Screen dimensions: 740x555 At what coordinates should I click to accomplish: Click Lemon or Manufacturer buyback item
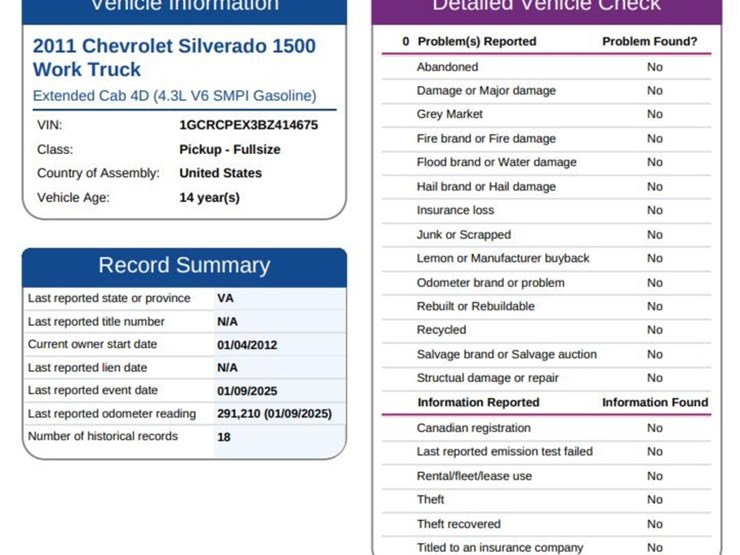click(503, 259)
